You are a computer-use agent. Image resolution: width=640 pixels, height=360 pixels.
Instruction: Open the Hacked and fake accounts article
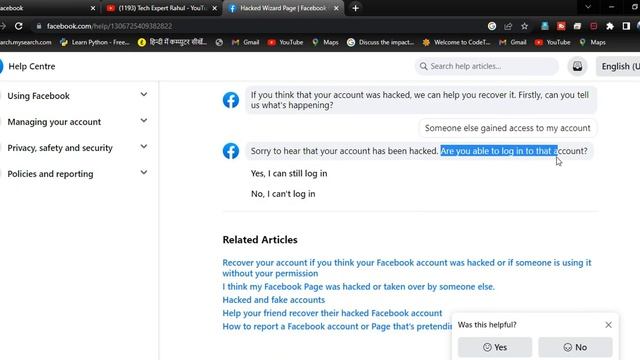pyautogui.click(x=273, y=300)
